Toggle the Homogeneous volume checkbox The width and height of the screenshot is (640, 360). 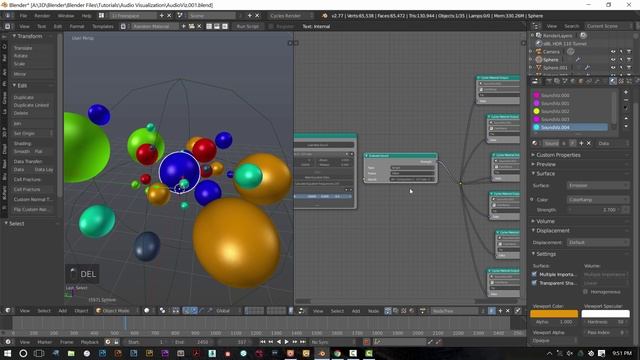(x=586, y=291)
